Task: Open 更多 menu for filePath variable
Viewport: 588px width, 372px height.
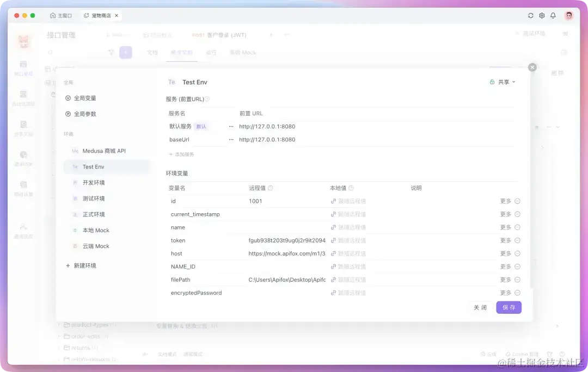Action: point(505,280)
